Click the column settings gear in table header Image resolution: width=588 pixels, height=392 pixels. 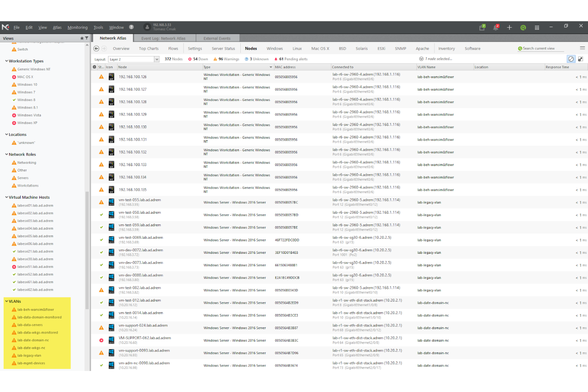point(95,67)
